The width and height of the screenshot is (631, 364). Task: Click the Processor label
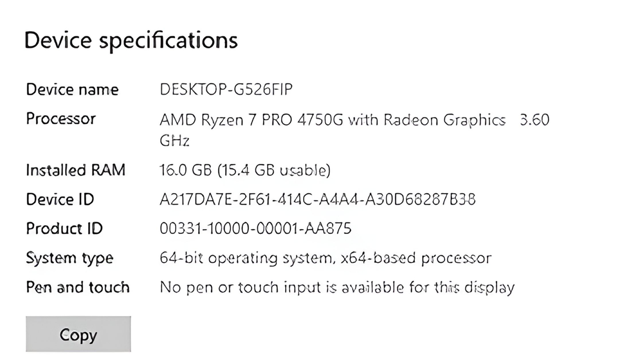61,118
